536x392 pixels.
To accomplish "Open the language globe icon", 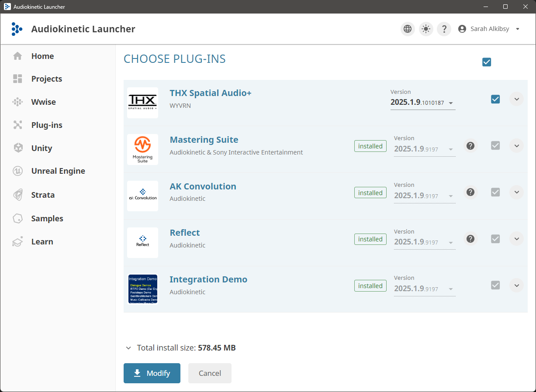I will [408, 29].
